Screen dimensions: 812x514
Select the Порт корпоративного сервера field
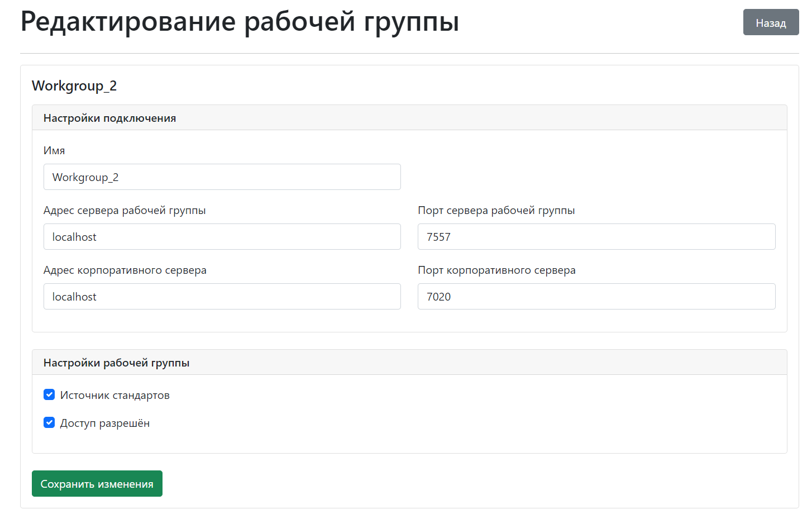click(x=596, y=296)
